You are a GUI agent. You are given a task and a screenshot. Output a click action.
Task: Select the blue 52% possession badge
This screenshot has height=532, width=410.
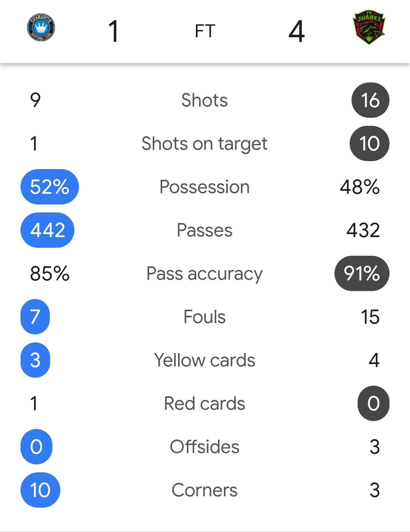[x=50, y=187]
